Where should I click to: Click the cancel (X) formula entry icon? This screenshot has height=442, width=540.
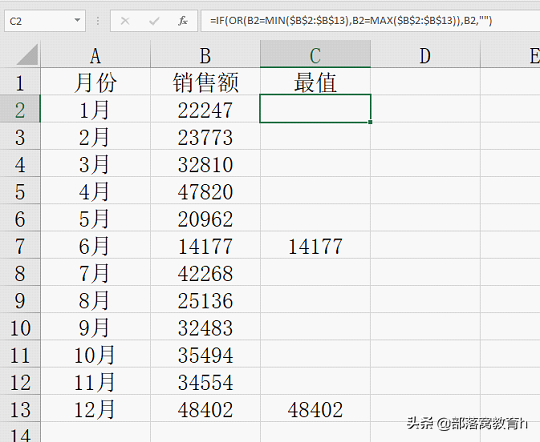point(125,21)
